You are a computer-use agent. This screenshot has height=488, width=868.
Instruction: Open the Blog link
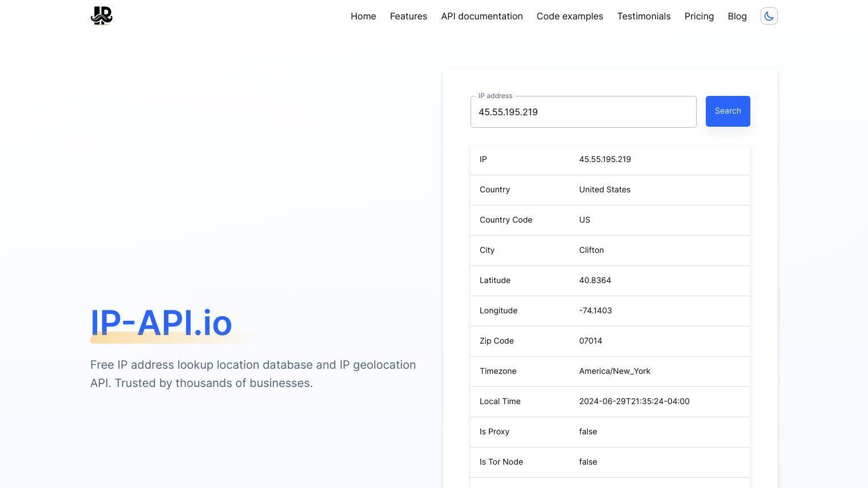tap(737, 17)
